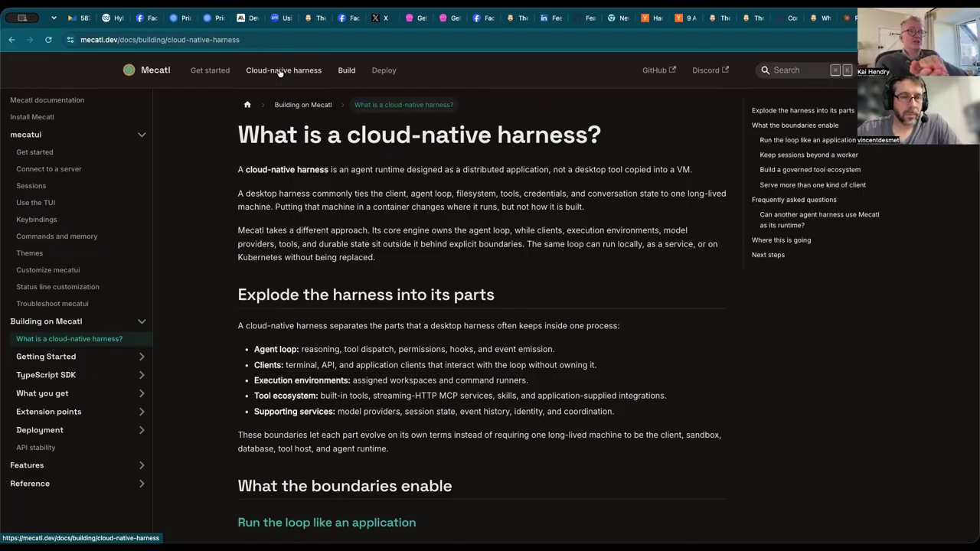Open the tab list dropdown arrow in the tab strip
980x551 pixels.
[54, 18]
